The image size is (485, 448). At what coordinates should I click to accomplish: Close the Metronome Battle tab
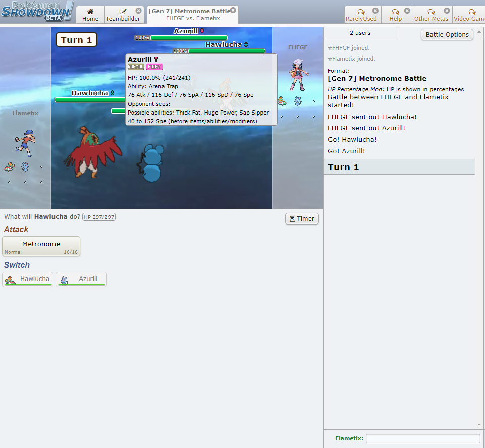(233, 10)
